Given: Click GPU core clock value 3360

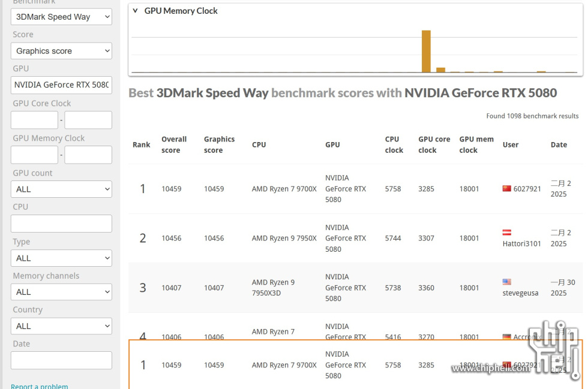Looking at the screenshot, I should (x=427, y=288).
